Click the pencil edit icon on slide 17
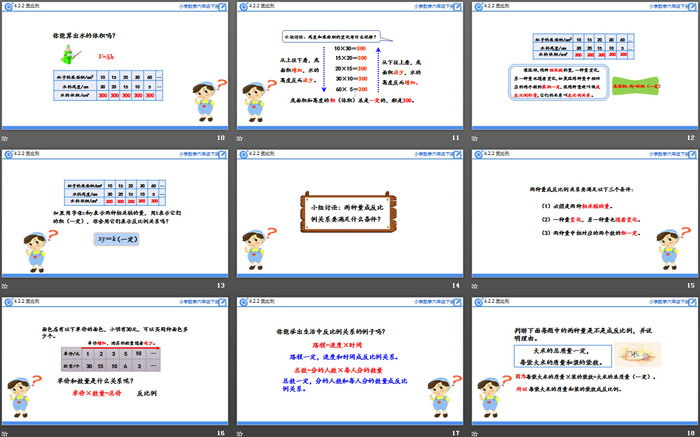This screenshot has width=700, height=437. point(457,303)
